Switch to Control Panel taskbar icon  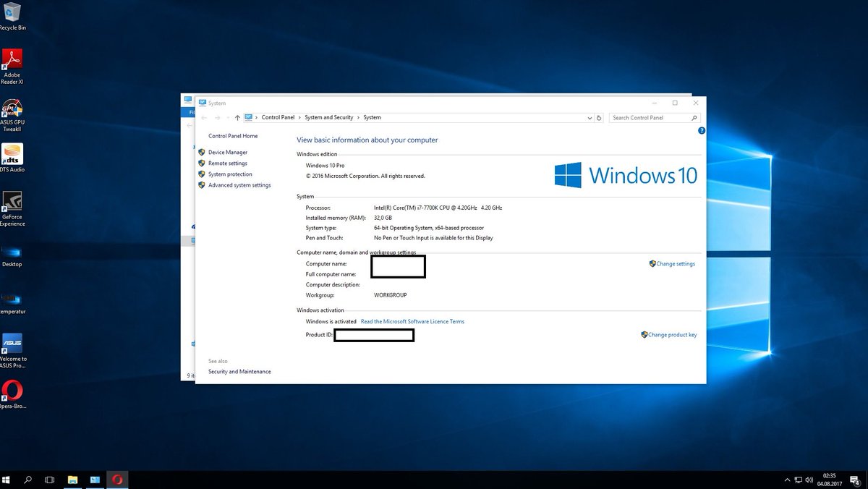(x=95, y=480)
